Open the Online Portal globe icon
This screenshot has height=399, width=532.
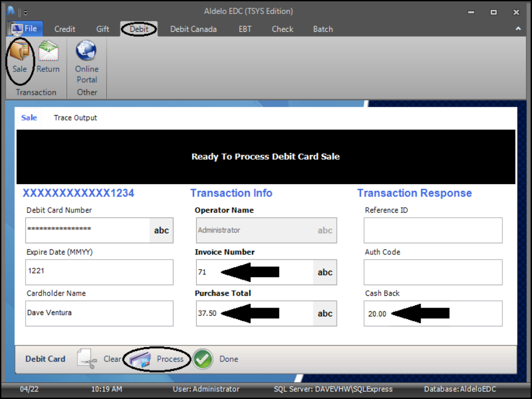point(86,51)
